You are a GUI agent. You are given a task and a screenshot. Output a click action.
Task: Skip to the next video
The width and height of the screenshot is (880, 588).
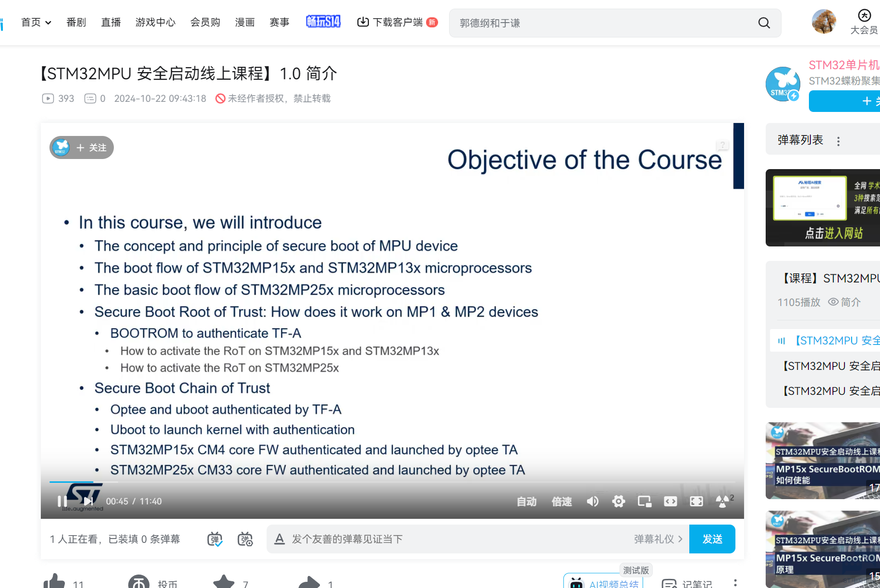[88, 501]
